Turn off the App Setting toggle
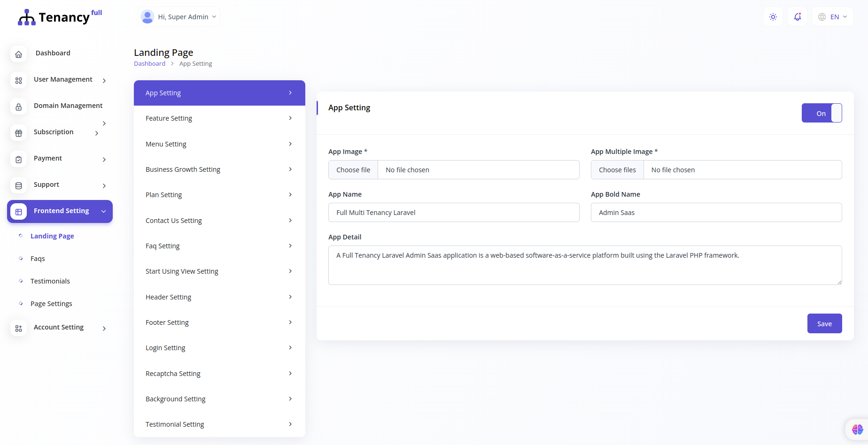868x445 pixels. [x=821, y=113]
